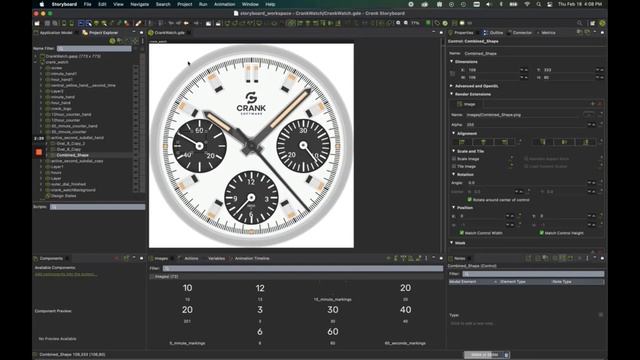Click the Apple logo in the menu bar
The height and width of the screenshot is (360, 640).
pyautogui.click(x=42, y=4)
